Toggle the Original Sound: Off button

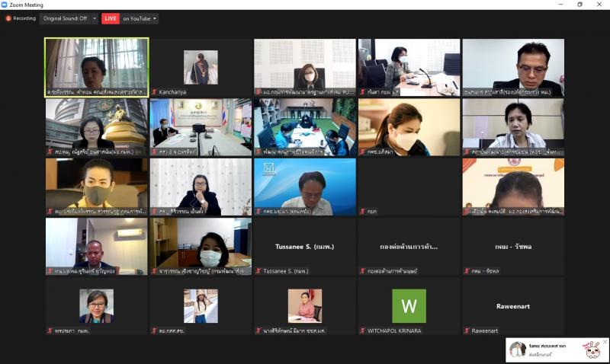(65, 18)
